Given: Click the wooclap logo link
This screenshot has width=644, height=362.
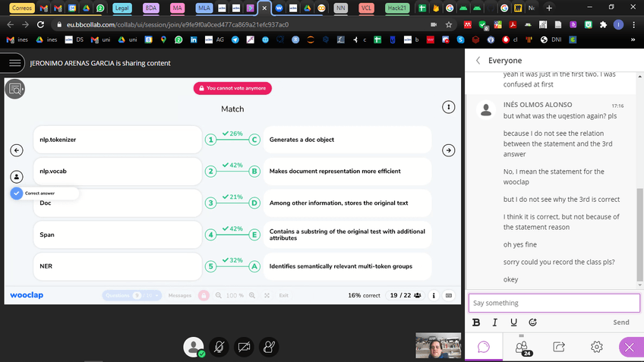Looking at the screenshot, I should click(x=27, y=295).
